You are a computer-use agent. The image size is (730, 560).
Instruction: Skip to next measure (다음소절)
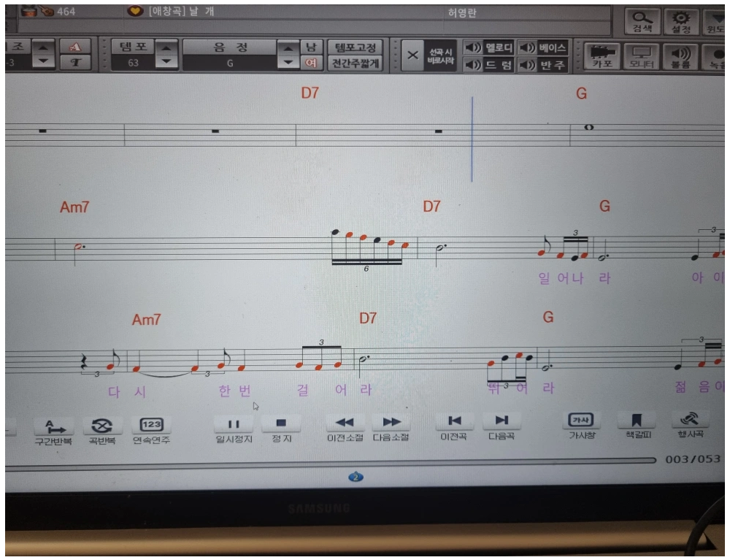coord(391,422)
